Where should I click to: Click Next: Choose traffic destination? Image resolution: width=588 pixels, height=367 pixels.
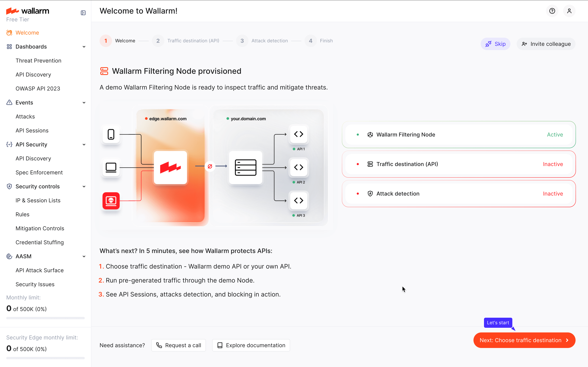(524, 340)
